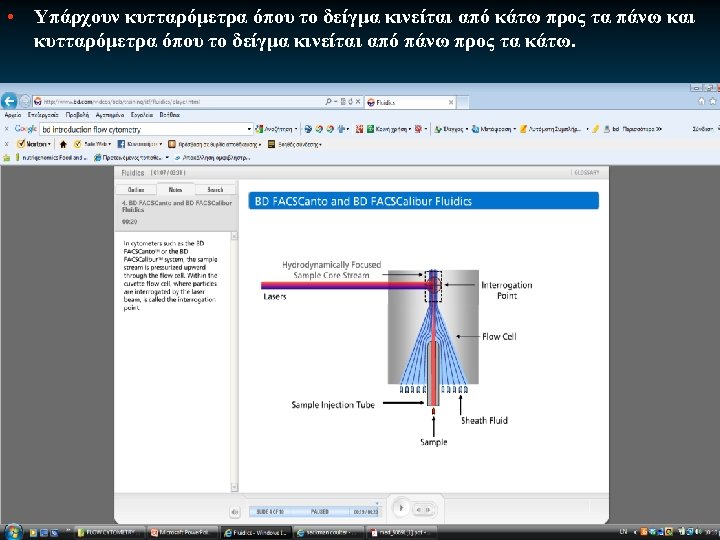720x540 pixels.
Task: Go to next slide in player
Action: click(428, 510)
